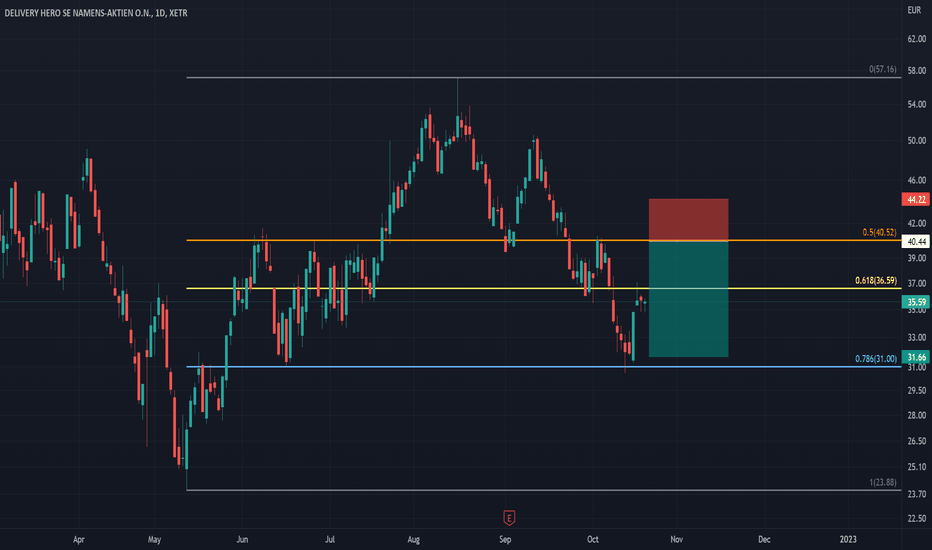Click the earnings E marker on time axis
Image resolution: width=932 pixels, height=550 pixels.
pyautogui.click(x=509, y=518)
